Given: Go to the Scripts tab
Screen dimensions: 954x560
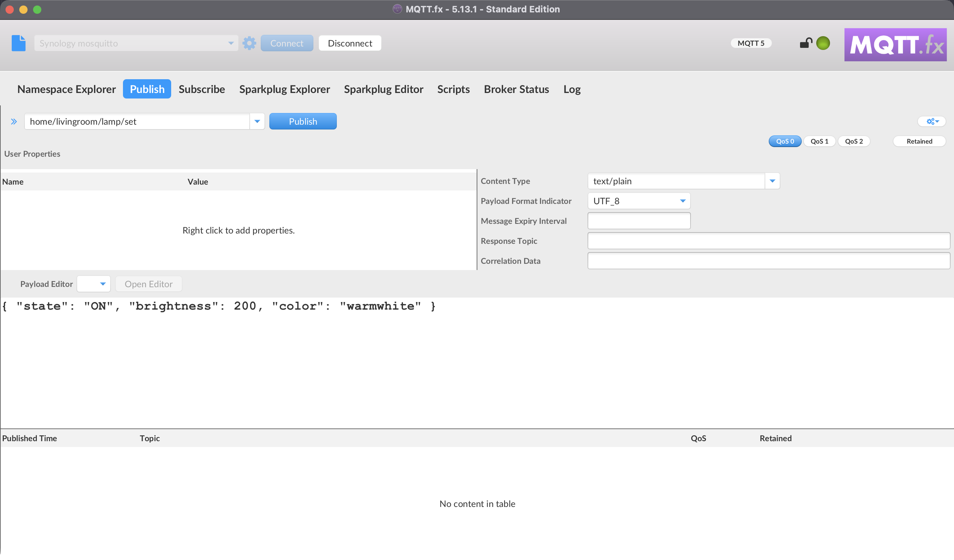Looking at the screenshot, I should tap(453, 89).
